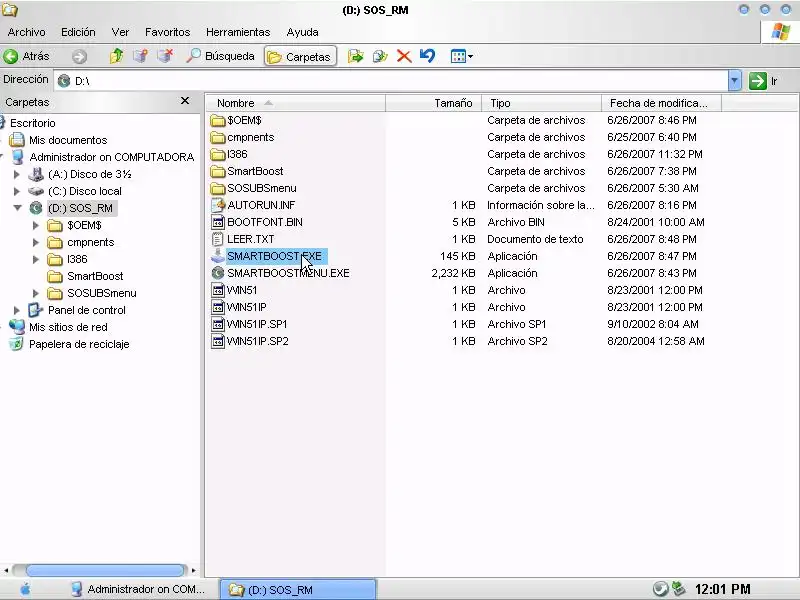The width and height of the screenshot is (800, 600).
Task: Select Mis documentos in the tree
Action: pos(68,140)
